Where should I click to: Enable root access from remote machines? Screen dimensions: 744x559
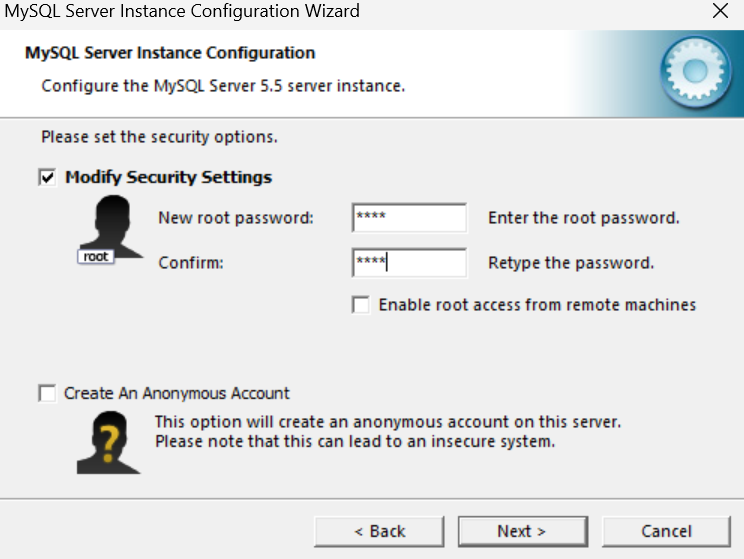point(361,305)
